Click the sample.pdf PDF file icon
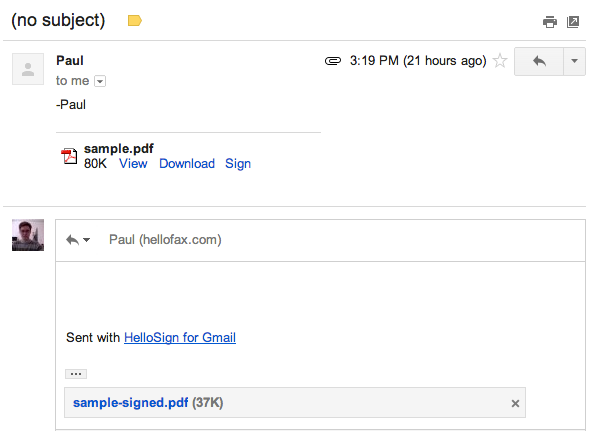 [69, 156]
